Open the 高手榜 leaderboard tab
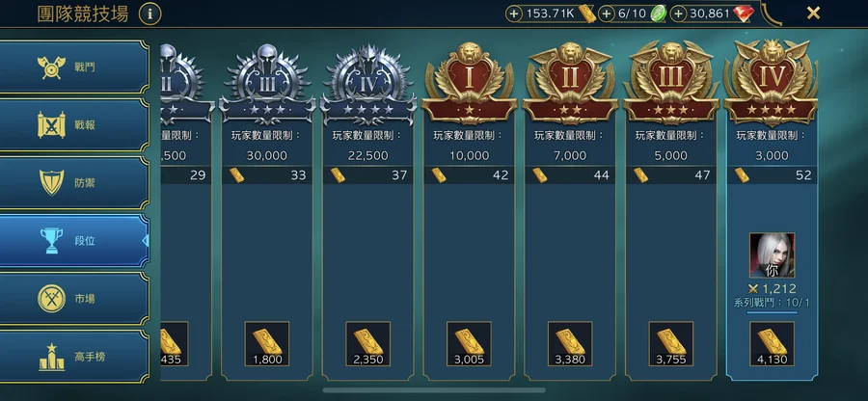The image size is (868, 401). click(x=74, y=357)
